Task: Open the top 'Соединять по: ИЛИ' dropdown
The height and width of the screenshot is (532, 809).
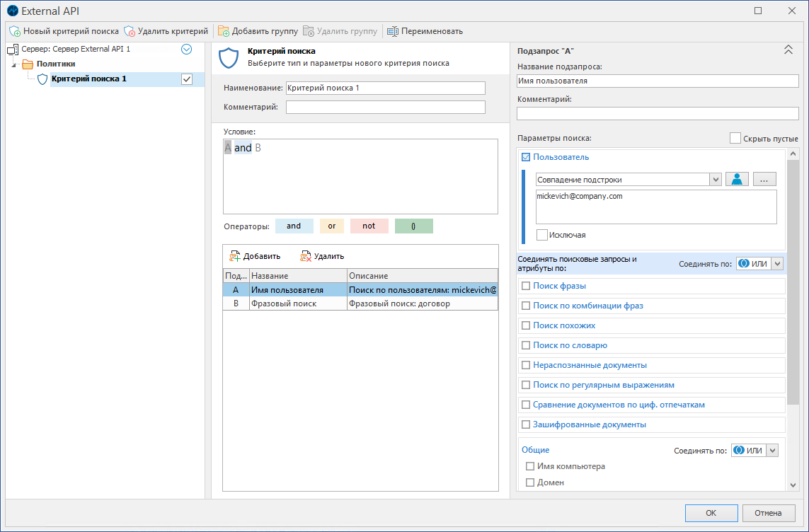Action: click(777, 264)
